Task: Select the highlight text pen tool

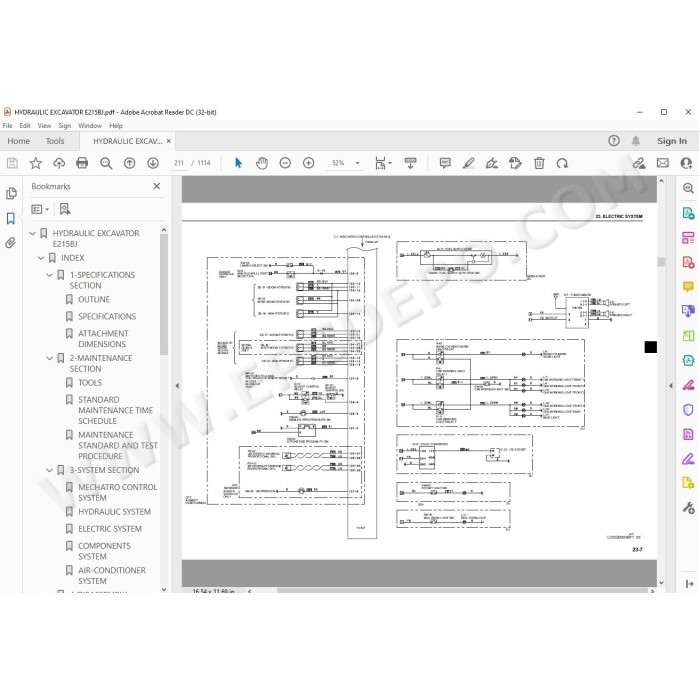Action: coord(468,163)
